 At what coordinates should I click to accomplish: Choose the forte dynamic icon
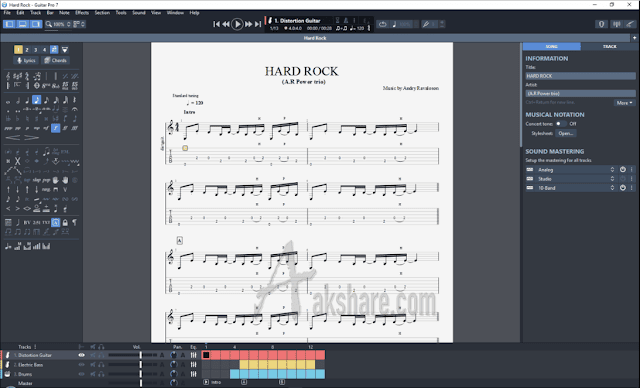coord(56,128)
